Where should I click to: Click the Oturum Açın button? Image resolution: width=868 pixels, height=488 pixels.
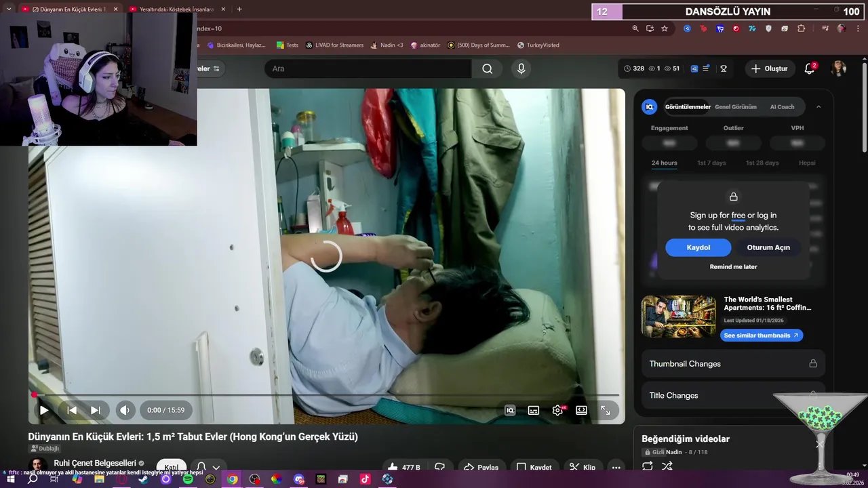768,247
